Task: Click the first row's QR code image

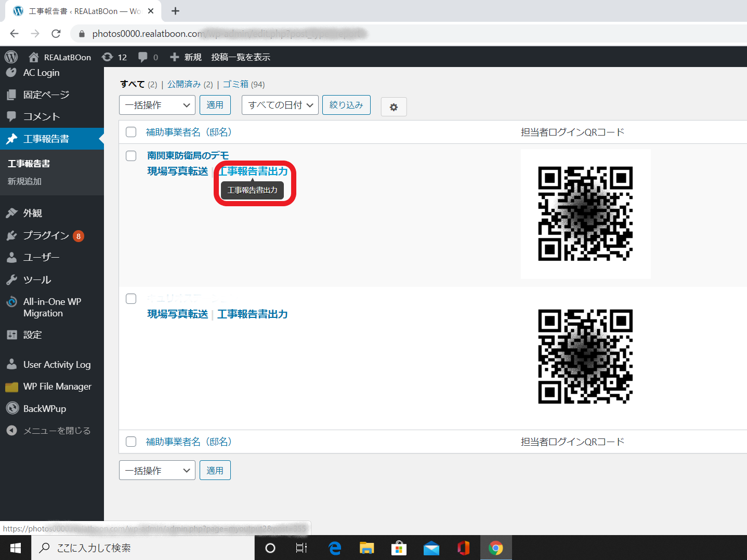Action: pos(585,214)
